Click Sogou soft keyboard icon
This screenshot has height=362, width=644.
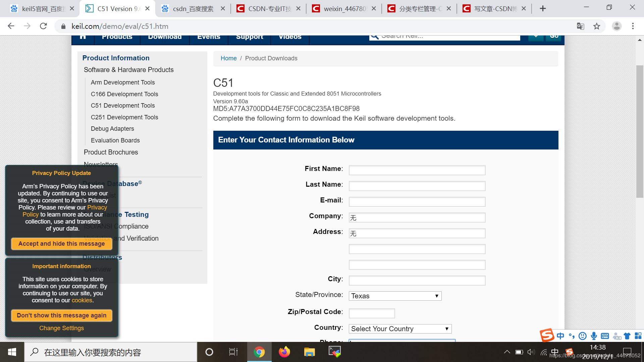click(605, 336)
